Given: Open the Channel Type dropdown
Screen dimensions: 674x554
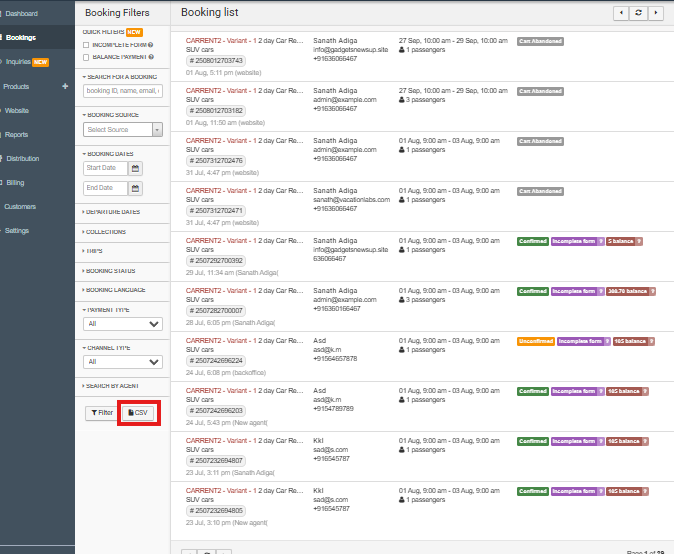Looking at the screenshot, I should coord(123,361).
